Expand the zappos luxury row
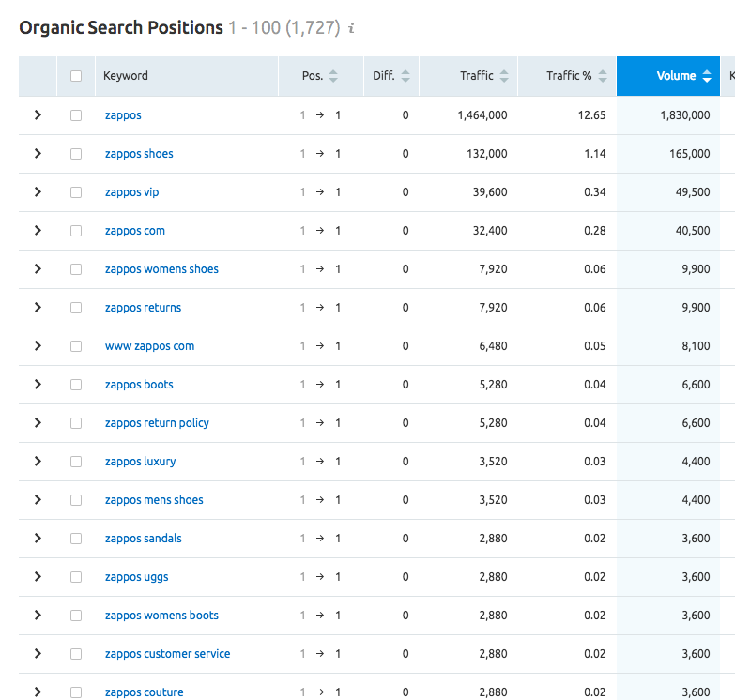 (38, 461)
